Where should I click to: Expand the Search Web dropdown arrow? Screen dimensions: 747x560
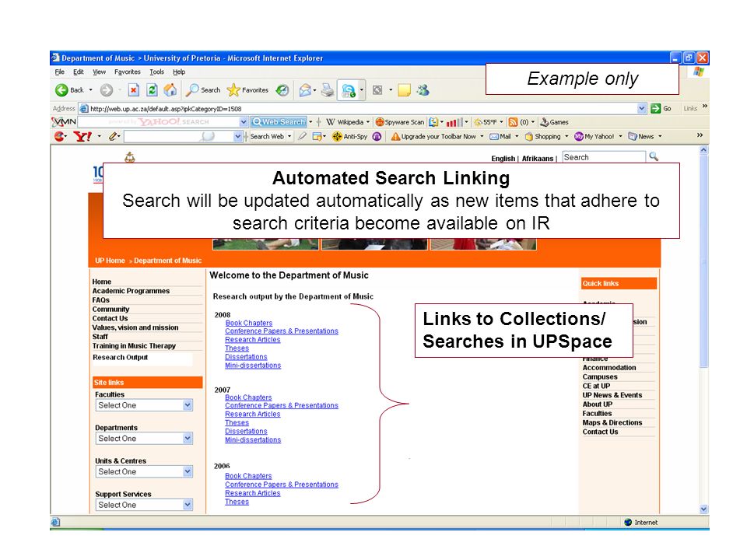point(289,137)
